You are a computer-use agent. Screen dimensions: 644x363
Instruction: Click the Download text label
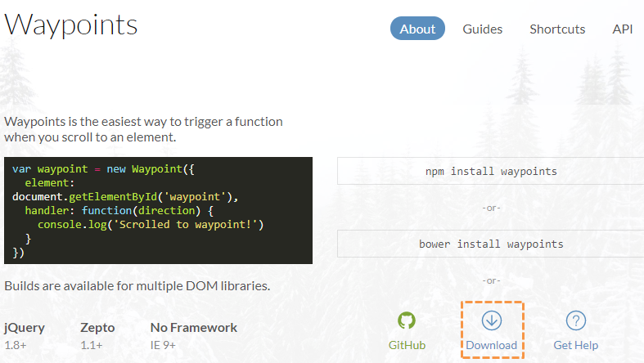pyautogui.click(x=492, y=345)
